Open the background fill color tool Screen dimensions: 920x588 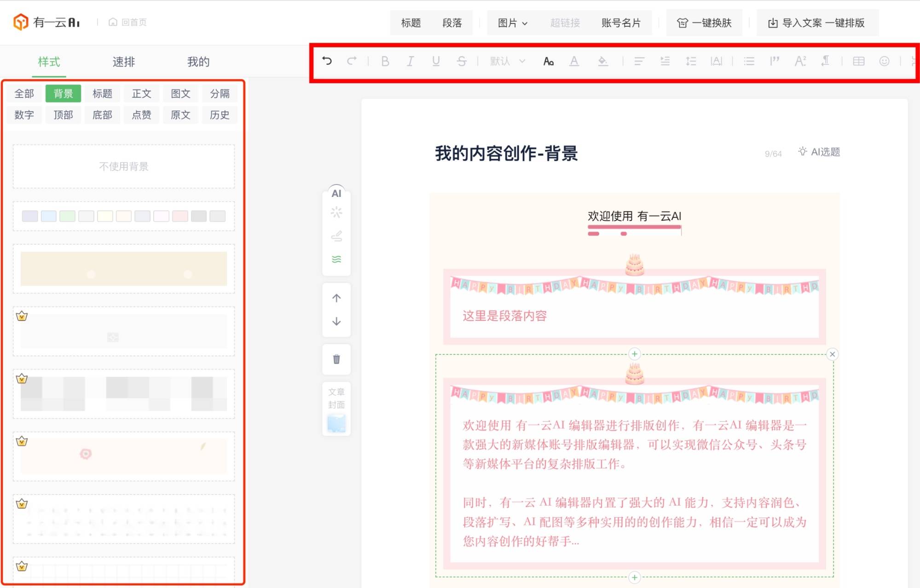tap(602, 61)
